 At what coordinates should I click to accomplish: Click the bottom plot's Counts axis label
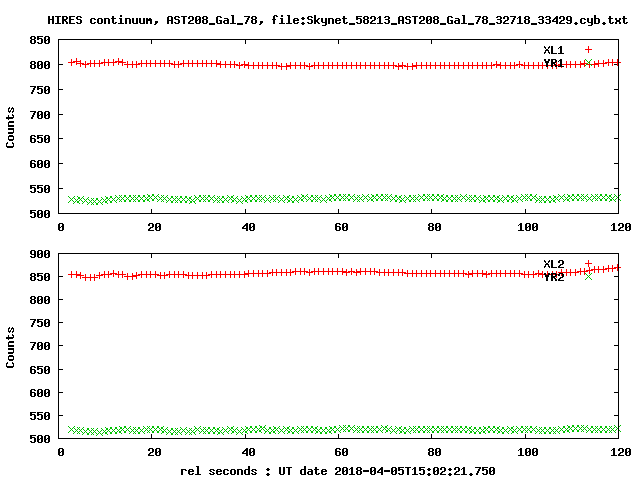pyautogui.click(x=10, y=347)
